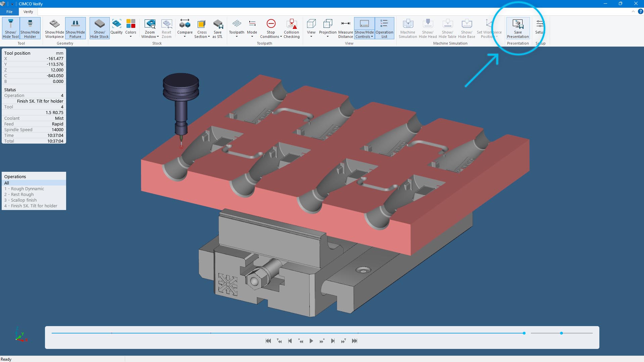Click the Spindle Speed value 14000
Image resolution: width=644 pixels, height=362 pixels.
[x=57, y=130]
